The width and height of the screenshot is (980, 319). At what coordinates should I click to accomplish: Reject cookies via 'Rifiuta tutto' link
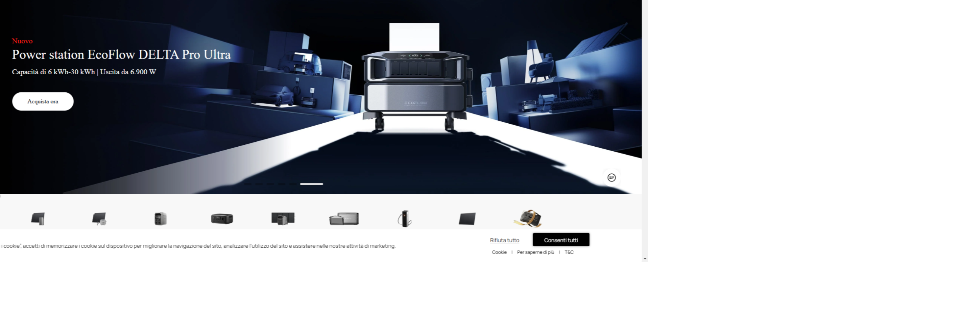pos(504,240)
